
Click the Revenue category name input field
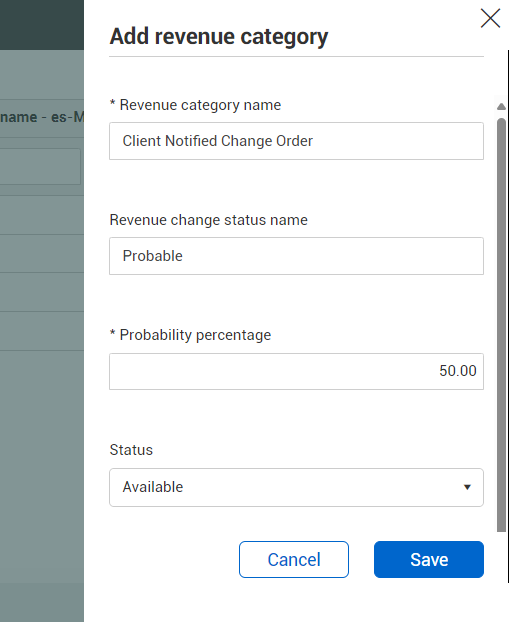click(296, 141)
